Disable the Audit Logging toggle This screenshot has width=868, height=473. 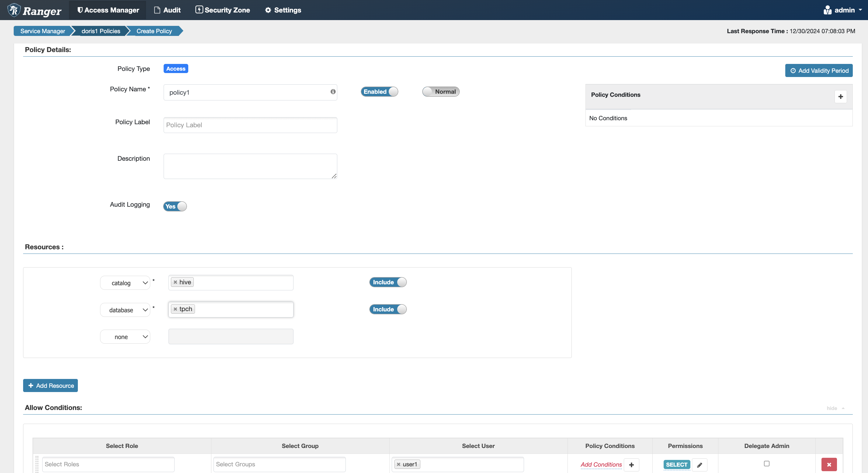pyautogui.click(x=175, y=206)
